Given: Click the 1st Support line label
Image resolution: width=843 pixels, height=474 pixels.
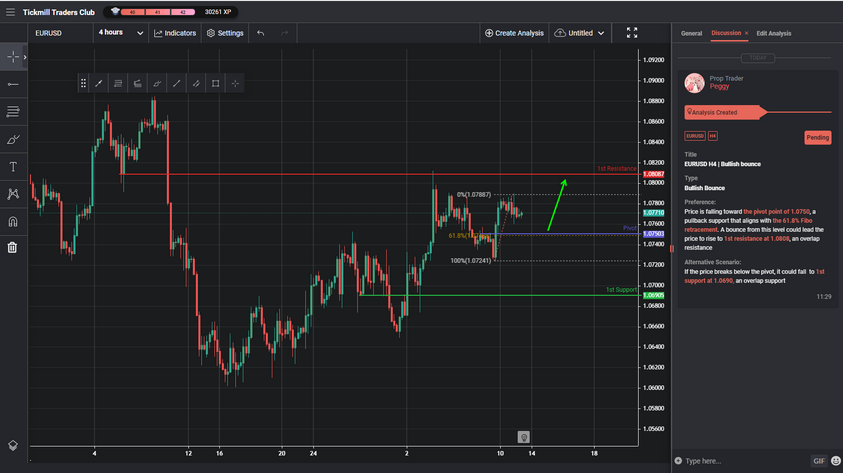Looking at the screenshot, I should [621, 290].
